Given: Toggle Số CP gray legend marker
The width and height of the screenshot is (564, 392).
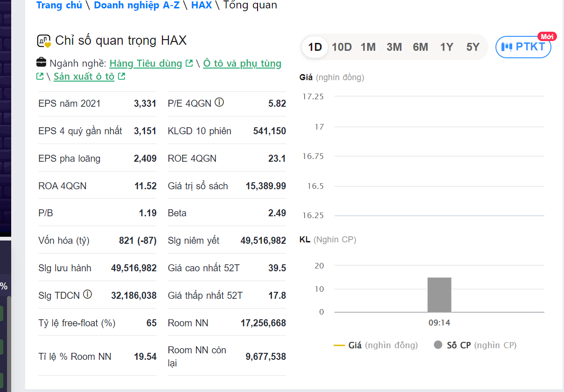Looking at the screenshot, I should [x=438, y=345].
